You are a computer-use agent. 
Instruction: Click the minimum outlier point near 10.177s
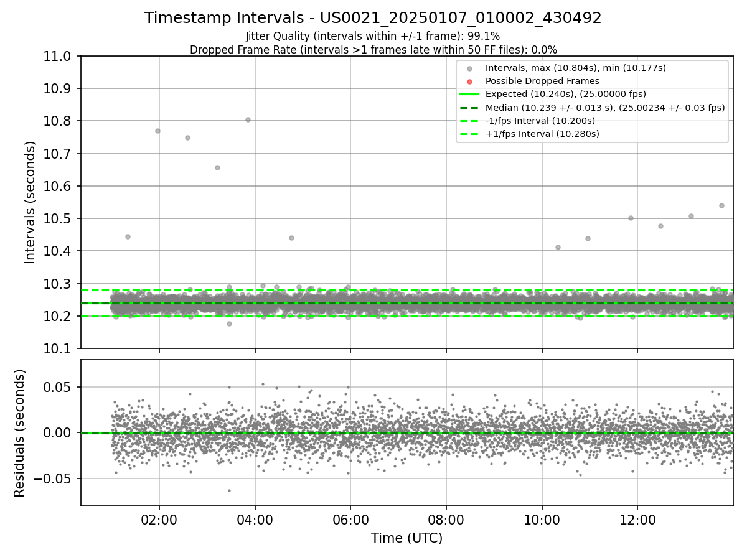click(x=229, y=324)
